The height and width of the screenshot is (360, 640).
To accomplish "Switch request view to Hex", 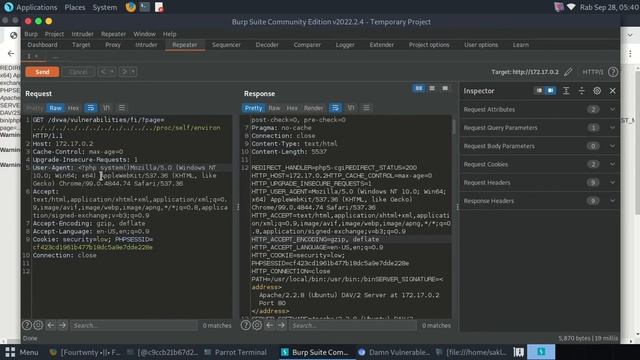I will 73,108.
